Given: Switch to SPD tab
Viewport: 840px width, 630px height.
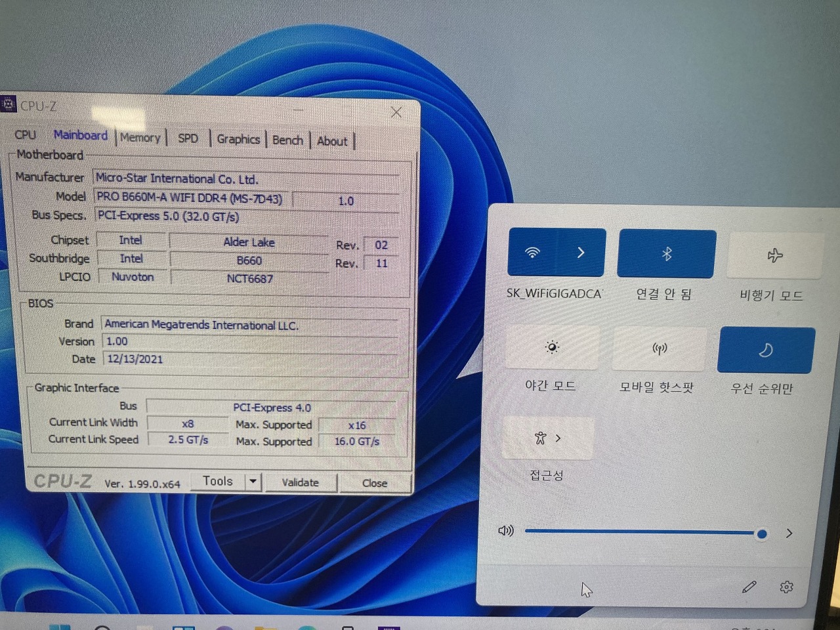Looking at the screenshot, I should 188,138.
